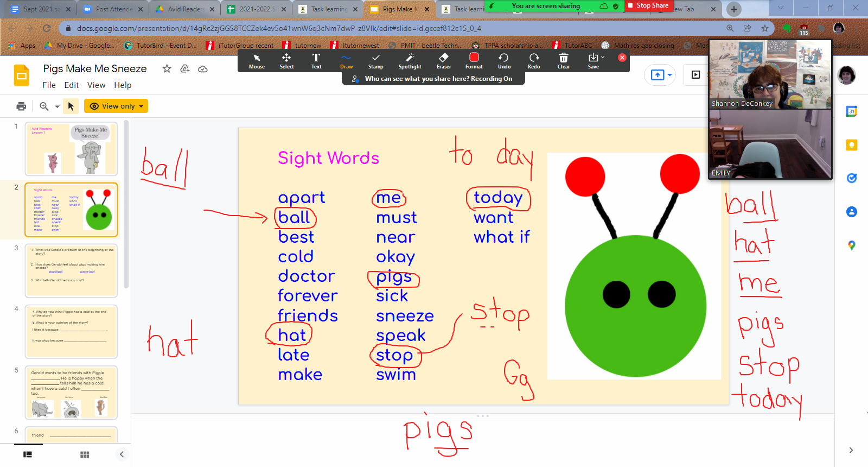Open a new browser tab
868x467 pixels.
tap(734, 9)
